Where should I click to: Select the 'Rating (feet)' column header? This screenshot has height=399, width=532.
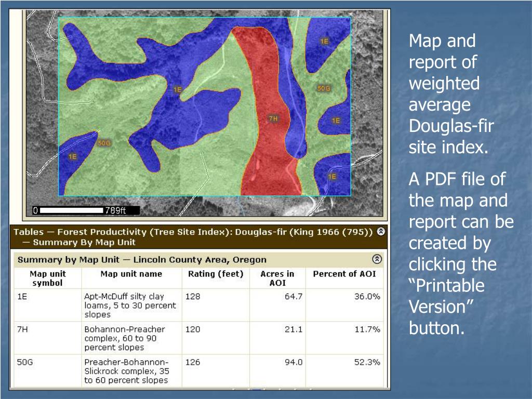216,274
